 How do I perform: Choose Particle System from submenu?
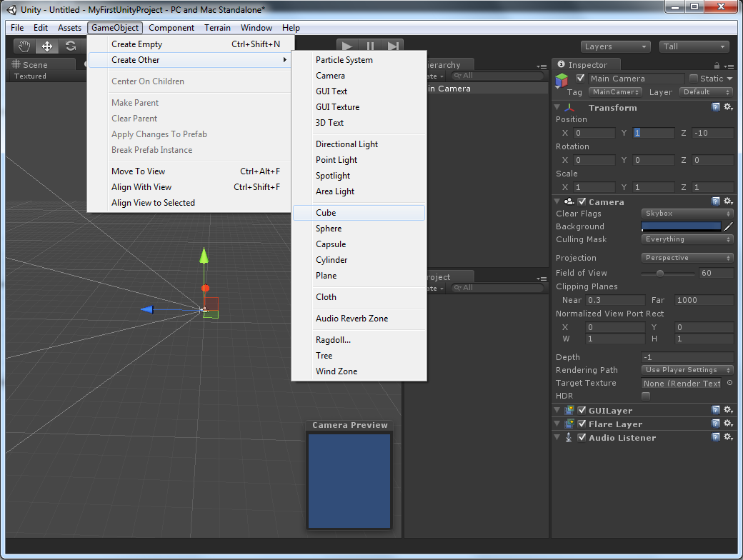tap(359, 60)
